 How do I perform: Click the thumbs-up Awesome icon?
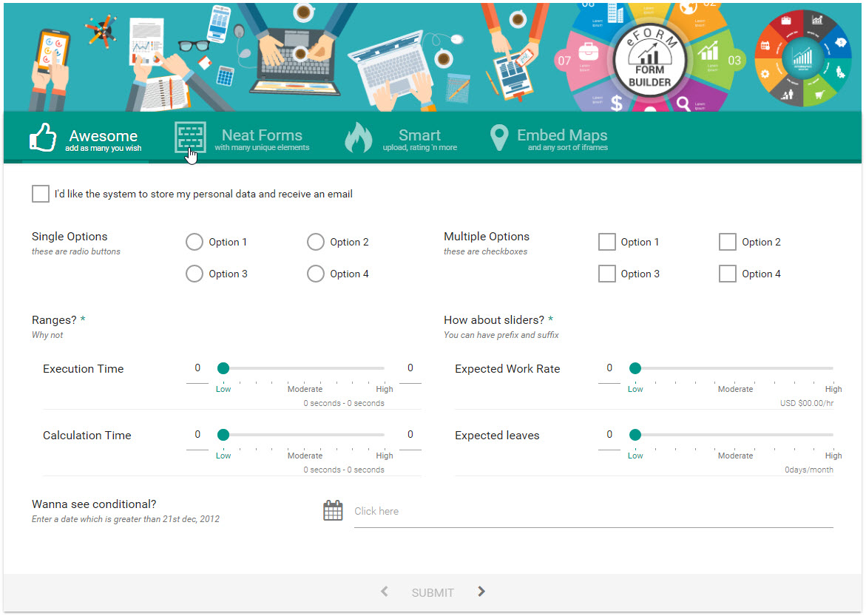[x=43, y=138]
